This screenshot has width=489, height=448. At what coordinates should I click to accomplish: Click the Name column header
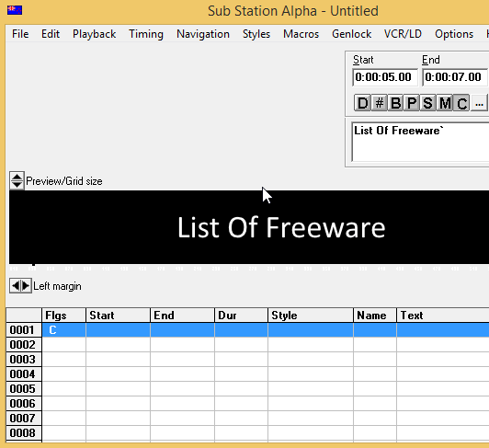tap(375, 316)
